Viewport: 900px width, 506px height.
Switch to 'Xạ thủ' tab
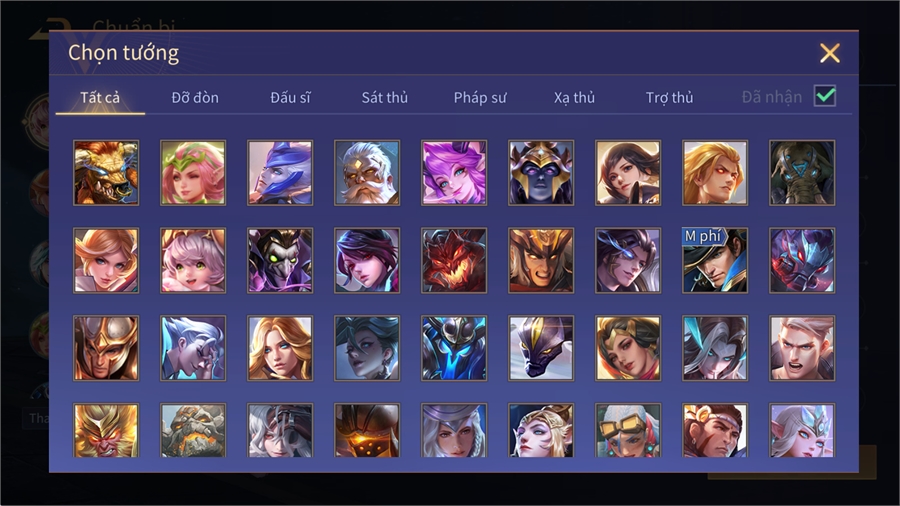[575, 98]
